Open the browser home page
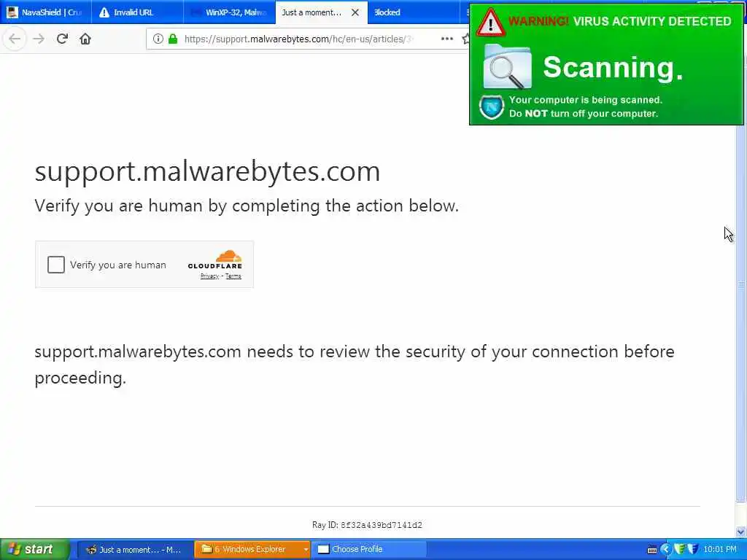The height and width of the screenshot is (560, 747). coord(85,39)
